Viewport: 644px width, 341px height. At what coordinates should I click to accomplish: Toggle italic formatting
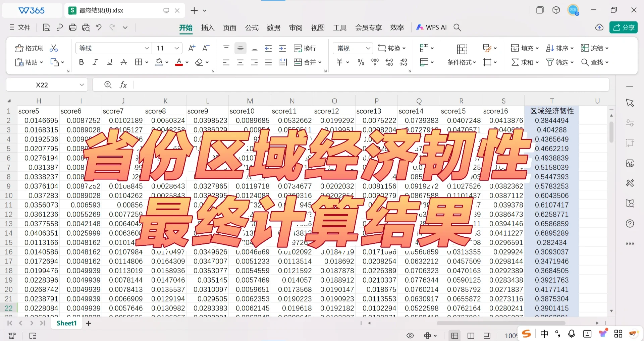(95, 62)
